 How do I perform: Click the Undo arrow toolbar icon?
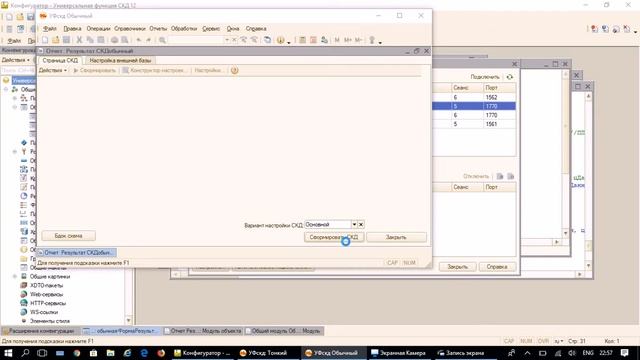(x=139, y=40)
